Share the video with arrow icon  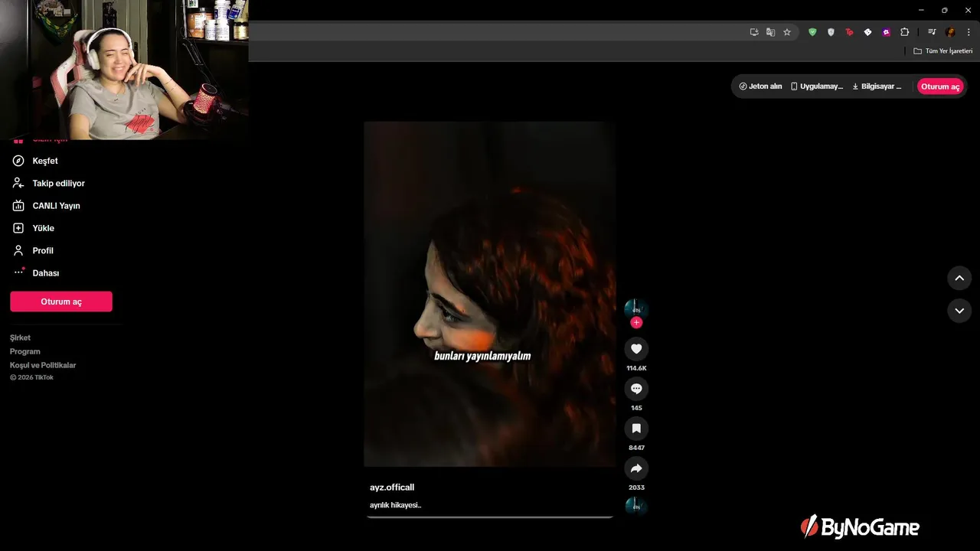pyautogui.click(x=636, y=468)
